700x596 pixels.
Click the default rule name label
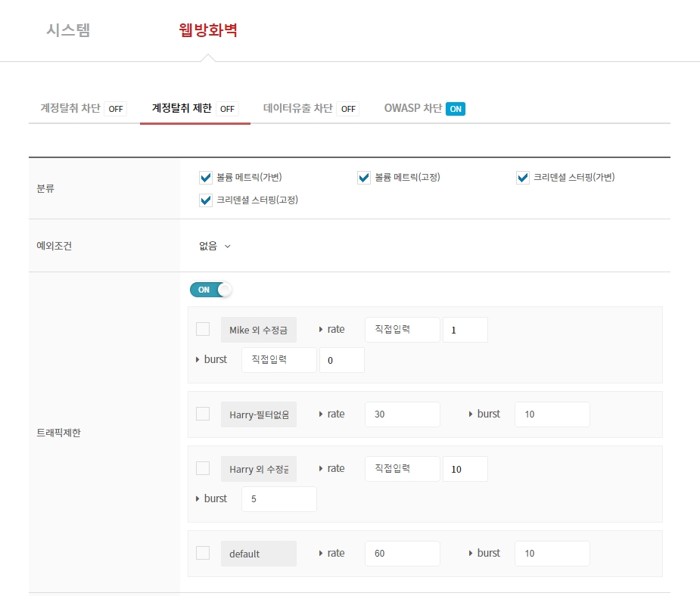259,554
